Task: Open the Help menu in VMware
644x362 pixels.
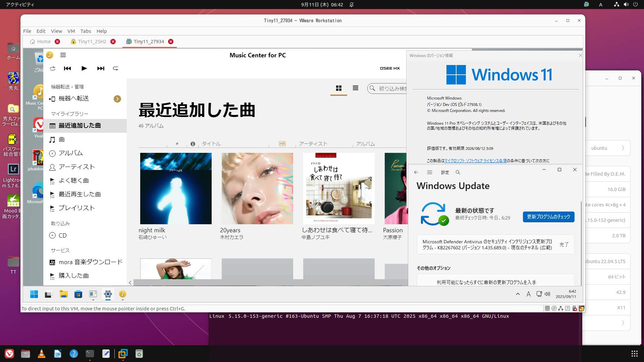Action: (102, 31)
